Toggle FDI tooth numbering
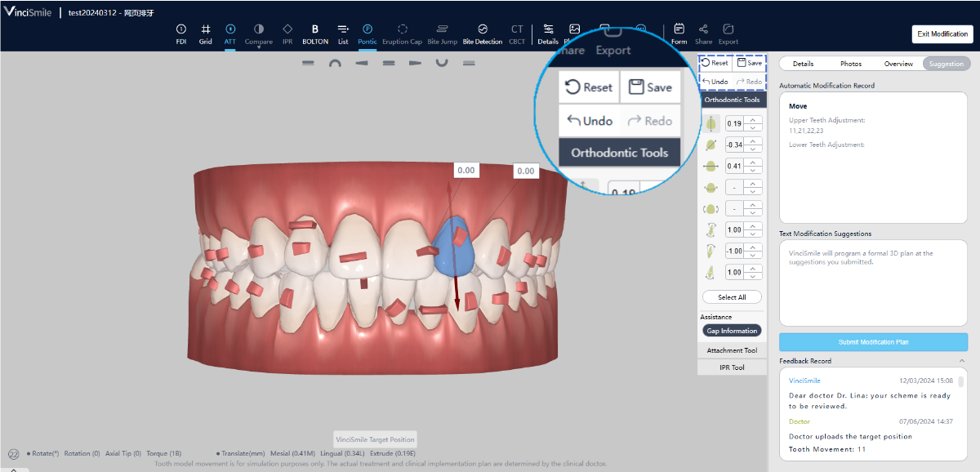Viewport: 980px width, 472px height. pyautogui.click(x=181, y=33)
